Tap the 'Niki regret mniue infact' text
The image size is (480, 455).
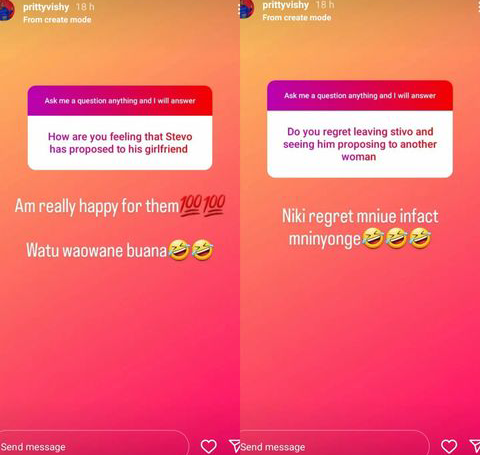pyautogui.click(x=360, y=216)
